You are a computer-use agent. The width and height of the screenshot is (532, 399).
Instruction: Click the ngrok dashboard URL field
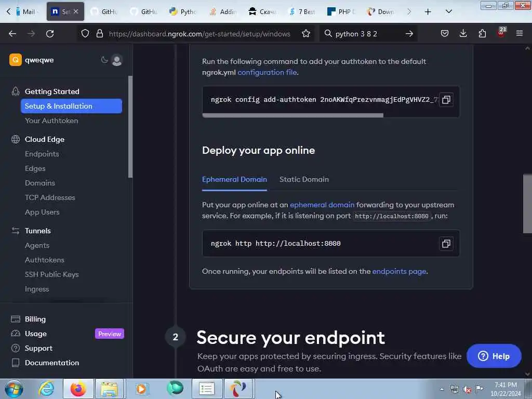point(199,34)
